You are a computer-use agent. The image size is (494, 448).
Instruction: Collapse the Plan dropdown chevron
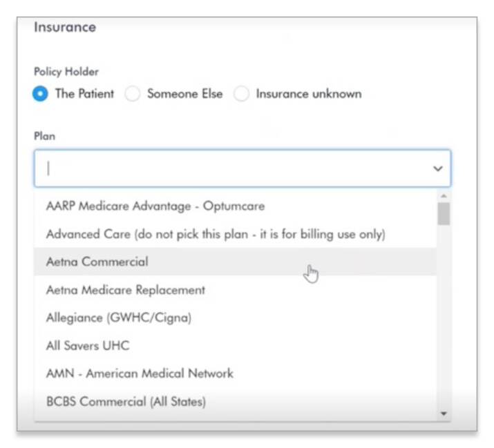(437, 168)
